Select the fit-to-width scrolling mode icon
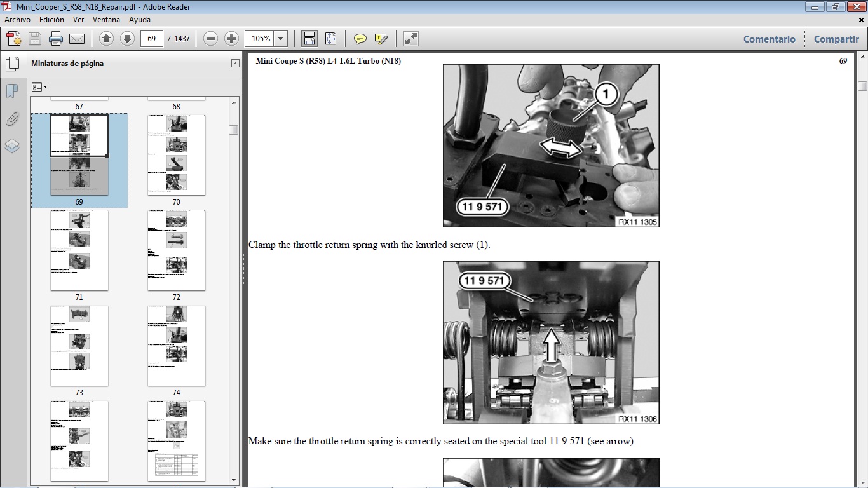 tap(309, 39)
